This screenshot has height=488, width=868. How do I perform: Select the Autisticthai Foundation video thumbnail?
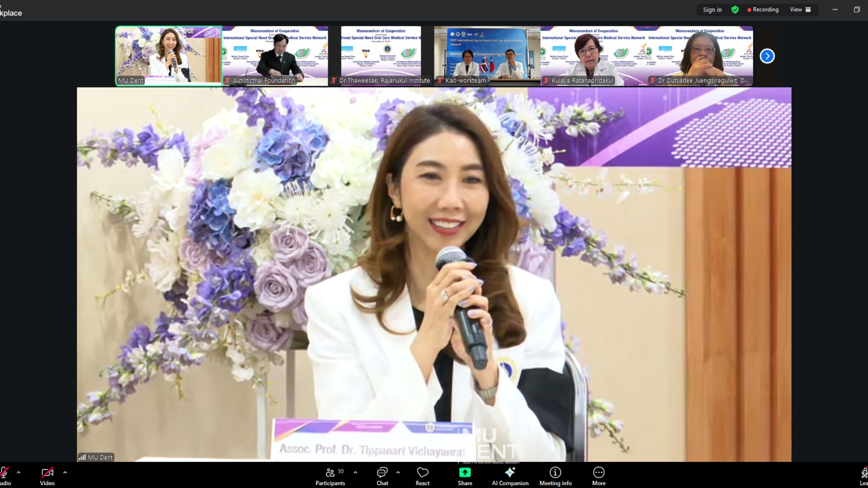(275, 56)
